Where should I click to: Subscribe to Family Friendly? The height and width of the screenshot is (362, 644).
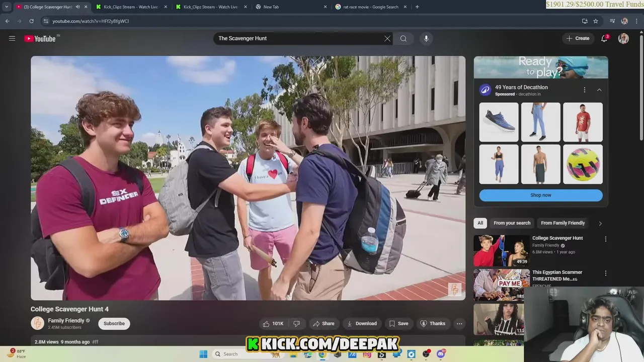tap(114, 324)
